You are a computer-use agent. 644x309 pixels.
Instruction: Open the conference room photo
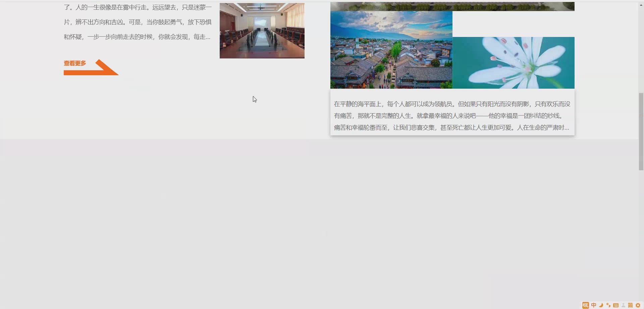(x=262, y=30)
